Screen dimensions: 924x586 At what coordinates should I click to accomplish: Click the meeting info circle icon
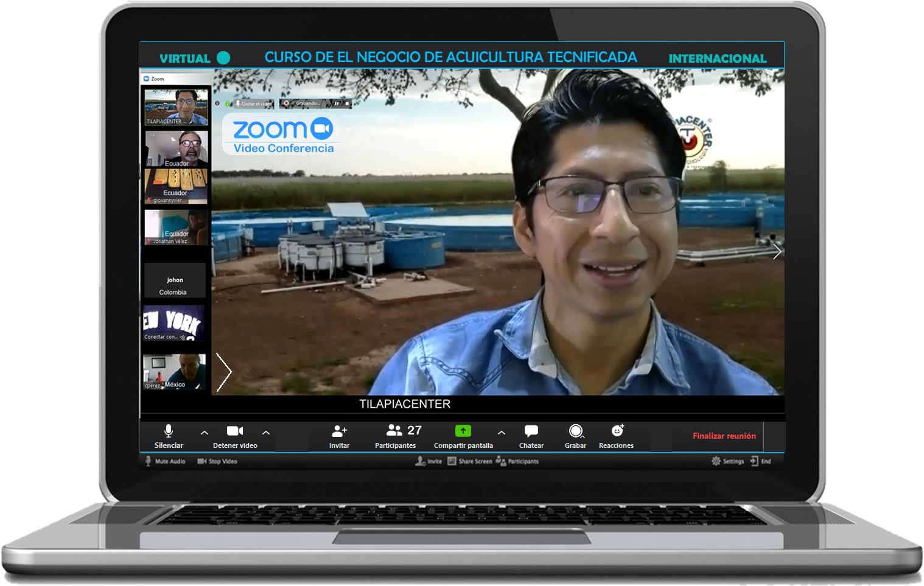point(217,103)
